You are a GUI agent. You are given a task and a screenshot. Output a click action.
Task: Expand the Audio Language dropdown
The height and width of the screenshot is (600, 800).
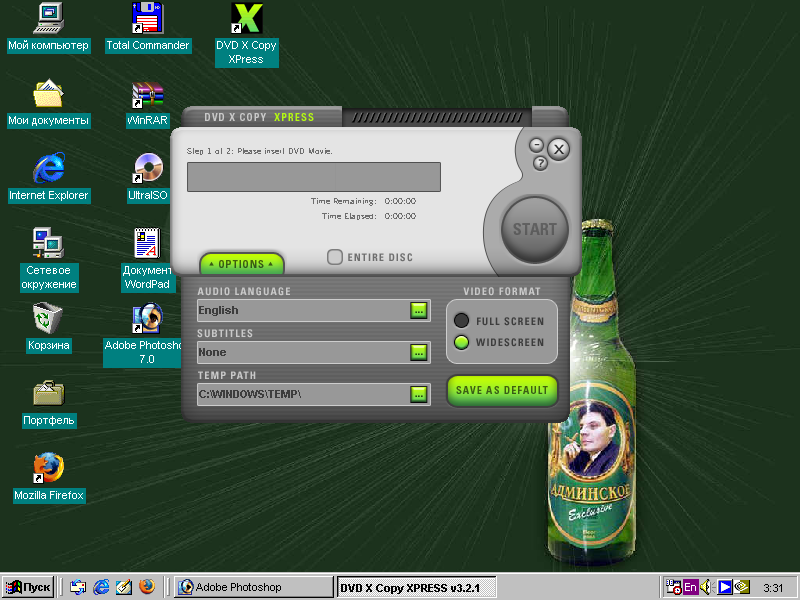coord(418,311)
